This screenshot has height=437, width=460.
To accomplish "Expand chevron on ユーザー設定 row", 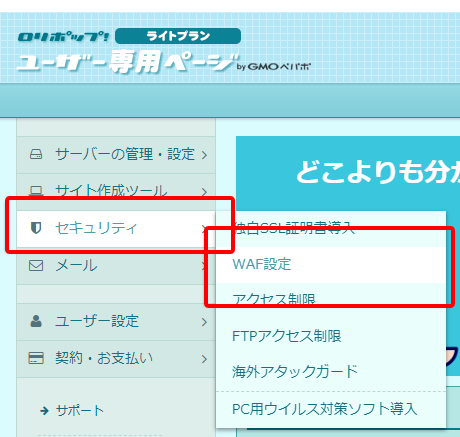I will click(204, 322).
